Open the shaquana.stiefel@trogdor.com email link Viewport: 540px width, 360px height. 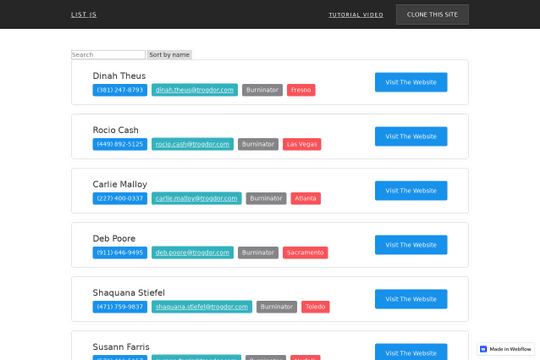pyautogui.click(x=202, y=307)
